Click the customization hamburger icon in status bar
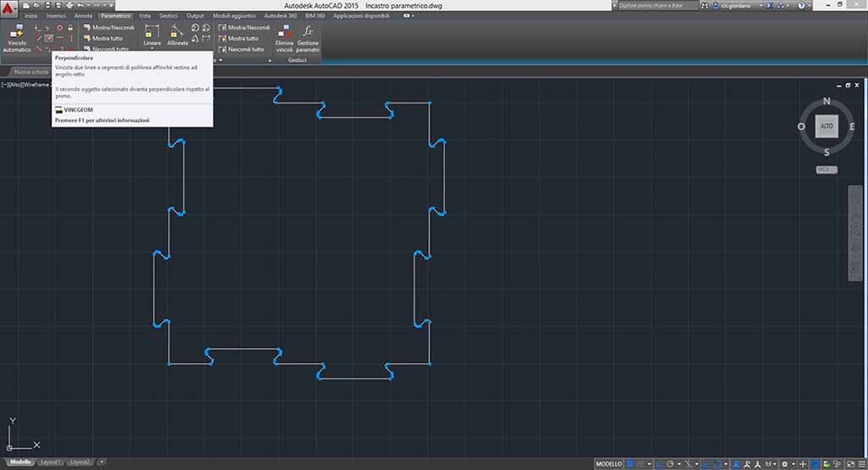The height and width of the screenshot is (470, 868). point(861,464)
